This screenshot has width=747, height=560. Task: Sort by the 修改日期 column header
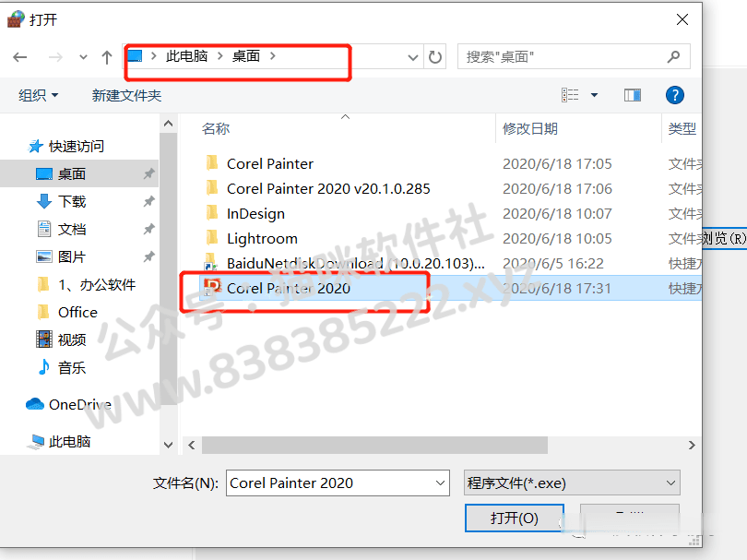point(530,128)
